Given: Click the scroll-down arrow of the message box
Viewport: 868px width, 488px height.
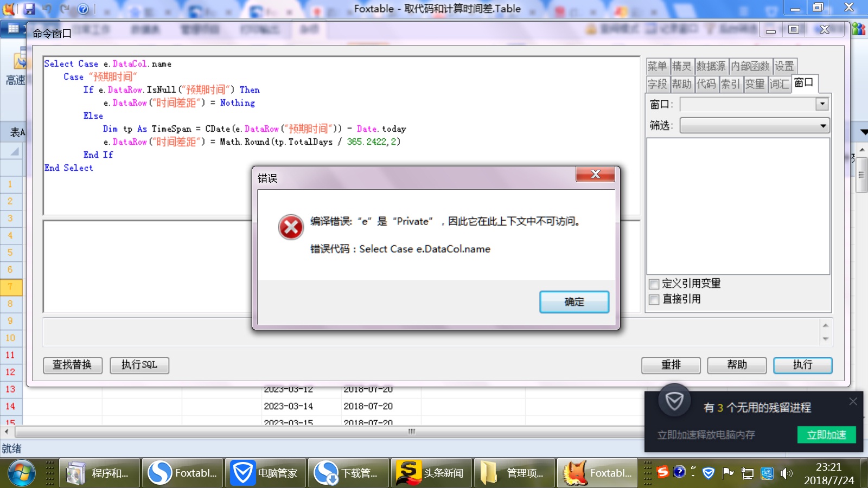Looking at the screenshot, I should click(825, 339).
